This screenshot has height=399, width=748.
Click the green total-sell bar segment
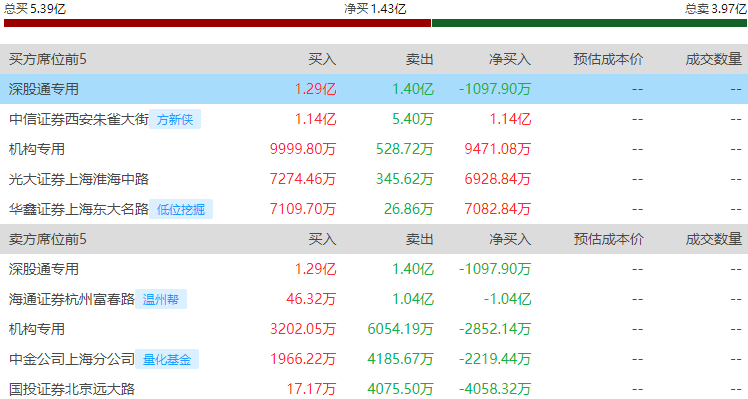click(589, 23)
